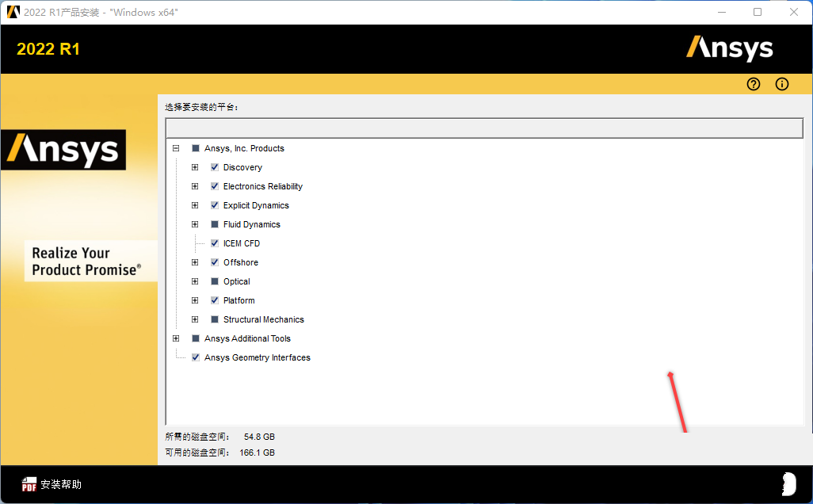The width and height of the screenshot is (813, 504).
Task: Uncheck the Offshore checkbox
Action: pyautogui.click(x=215, y=262)
